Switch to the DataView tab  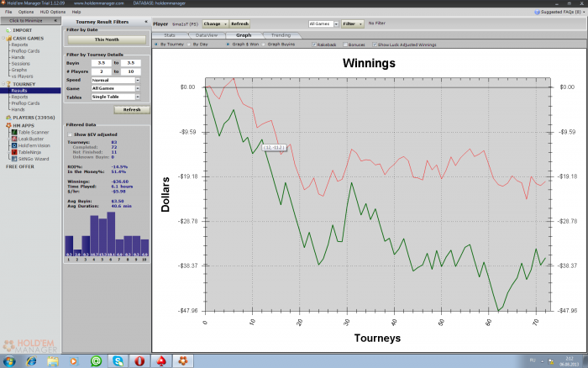coord(207,35)
